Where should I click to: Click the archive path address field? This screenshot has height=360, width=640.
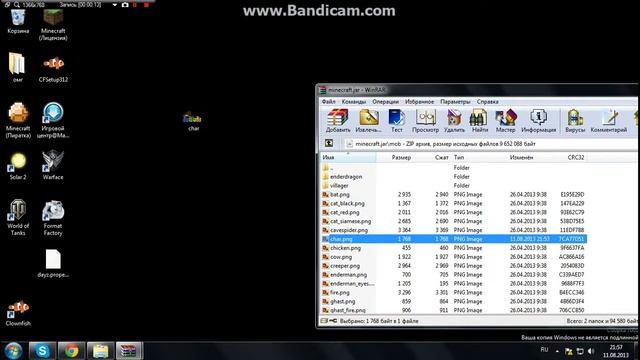[490, 144]
